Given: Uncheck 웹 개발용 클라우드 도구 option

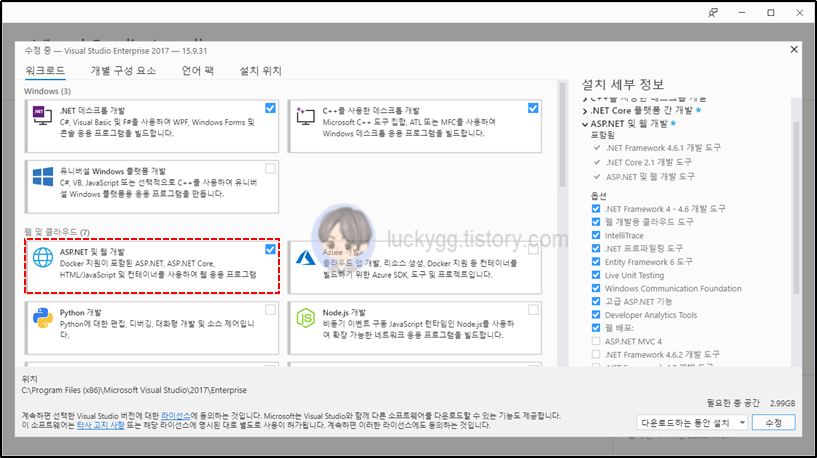Looking at the screenshot, I should point(596,221).
